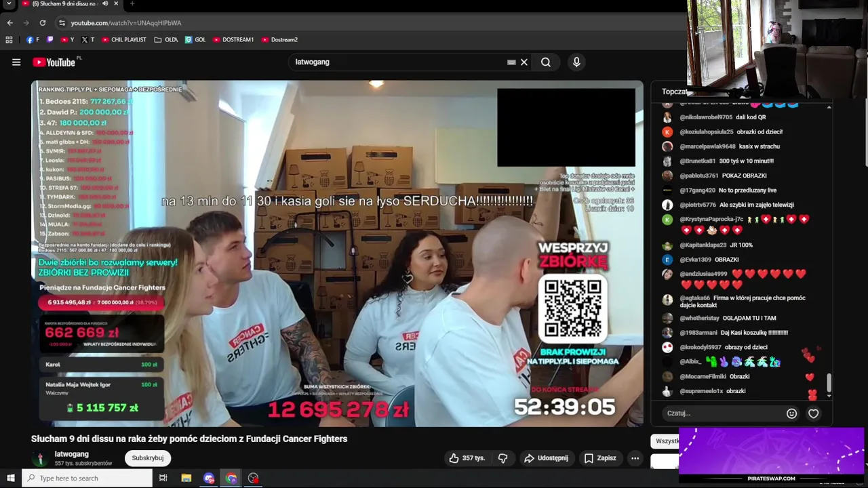Screen dimensions: 868x488
Task: Like the video (357 tys.)
Action: (x=467, y=458)
